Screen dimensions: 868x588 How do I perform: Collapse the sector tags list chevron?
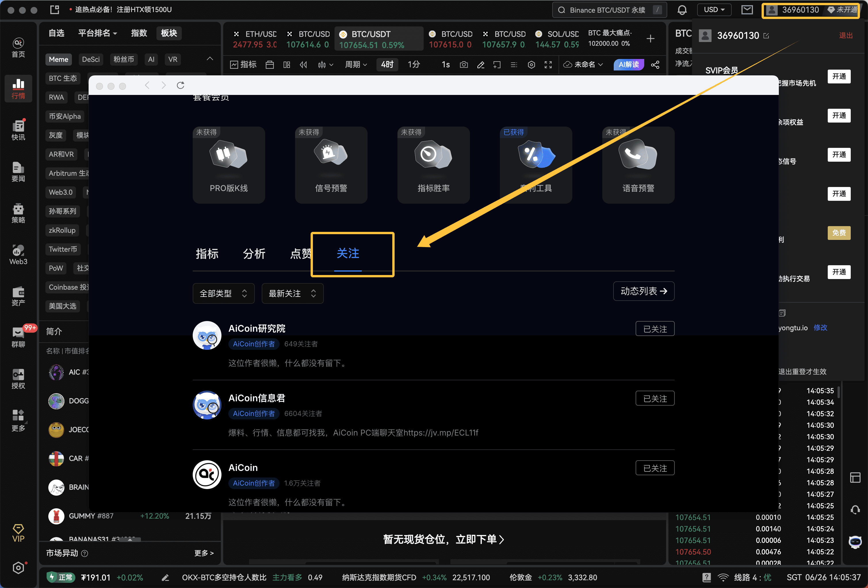(210, 59)
